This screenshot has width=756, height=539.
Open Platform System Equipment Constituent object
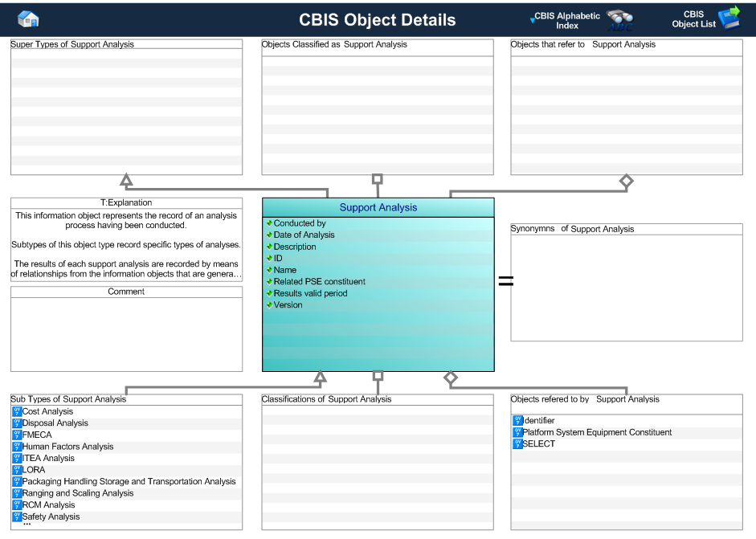pyautogui.click(x=598, y=432)
